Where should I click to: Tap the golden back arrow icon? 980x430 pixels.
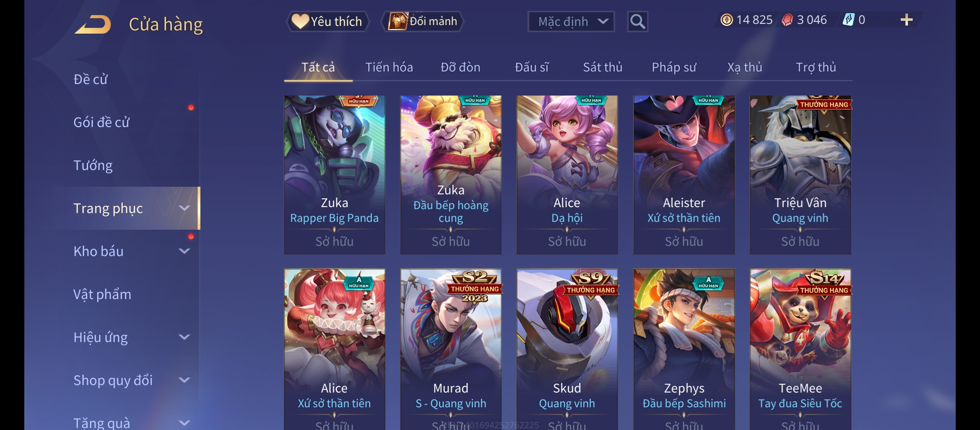[x=92, y=24]
